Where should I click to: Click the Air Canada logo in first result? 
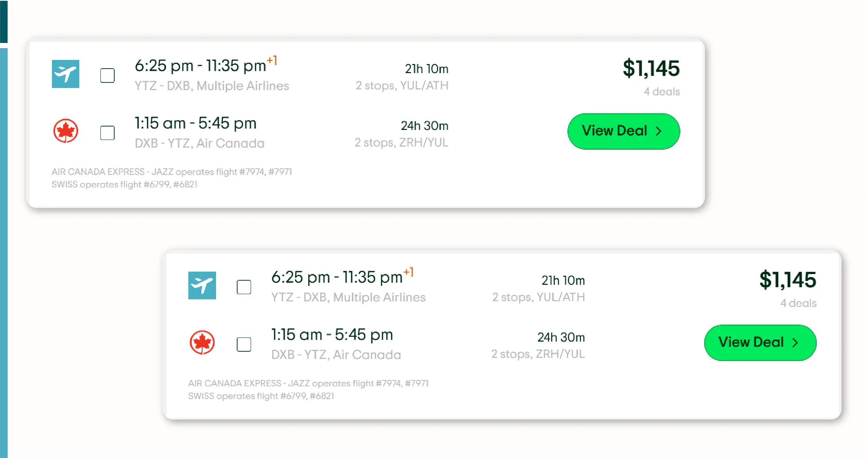pos(65,131)
